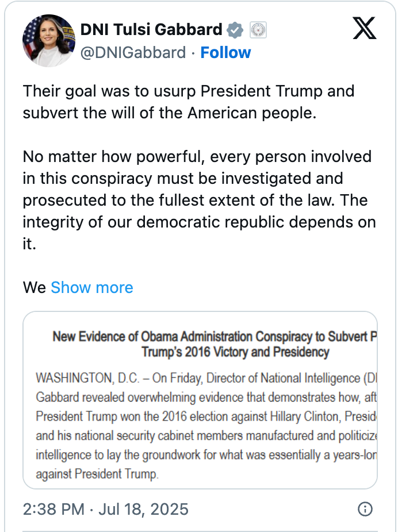Image resolution: width=398 pixels, height=532 pixels.
Task: Open the tweet info circle icon
Action: pyautogui.click(x=365, y=509)
